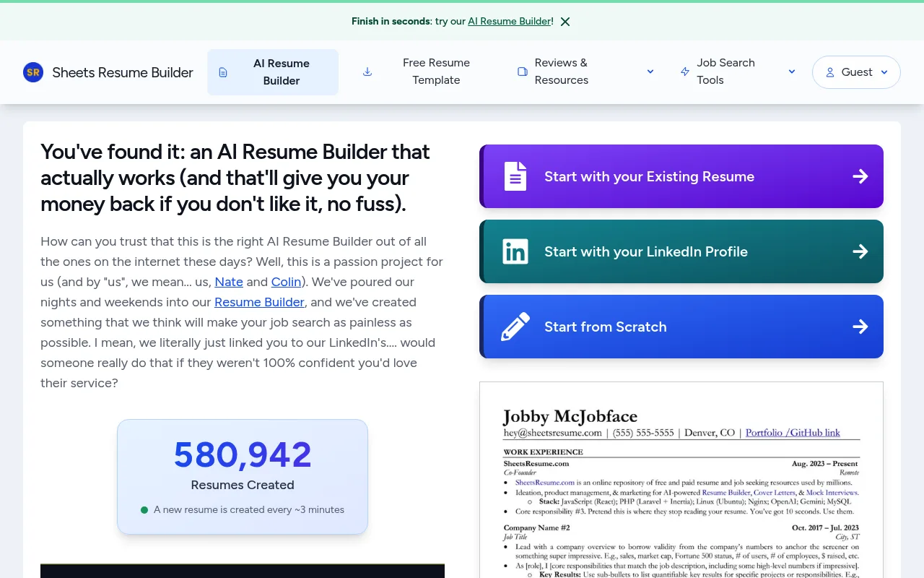Select the AI Resume Builder nav item

click(273, 72)
